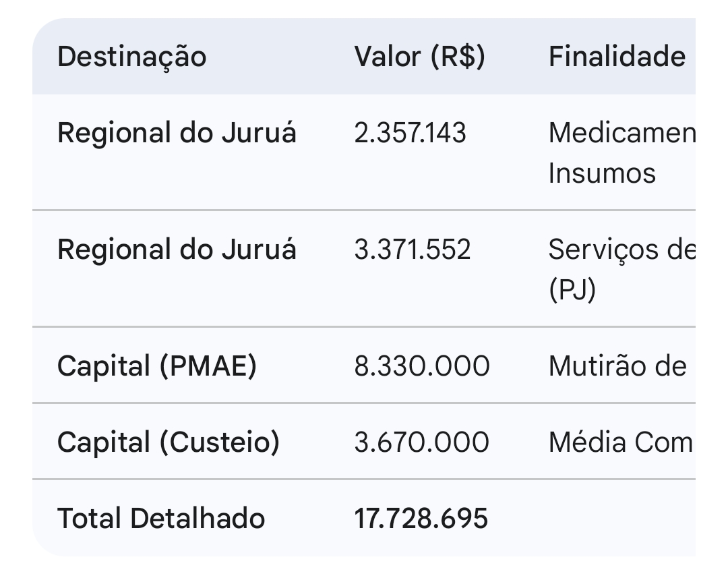Click the Valor (R$) column header

point(419,57)
